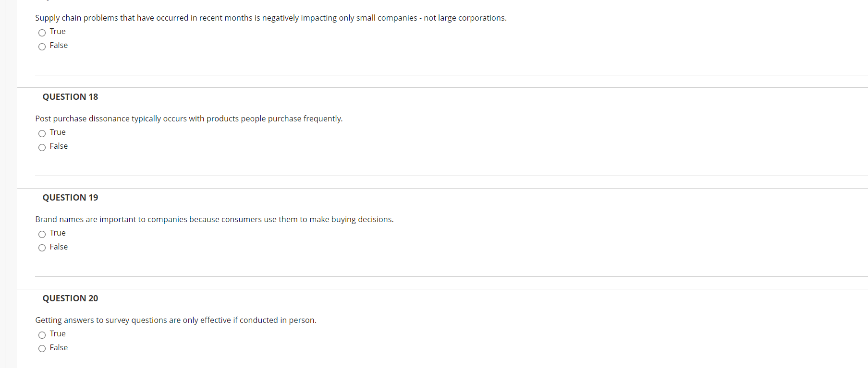Click the QUESTION 20 heading
Screen dimensions: 868x368
tap(70, 298)
